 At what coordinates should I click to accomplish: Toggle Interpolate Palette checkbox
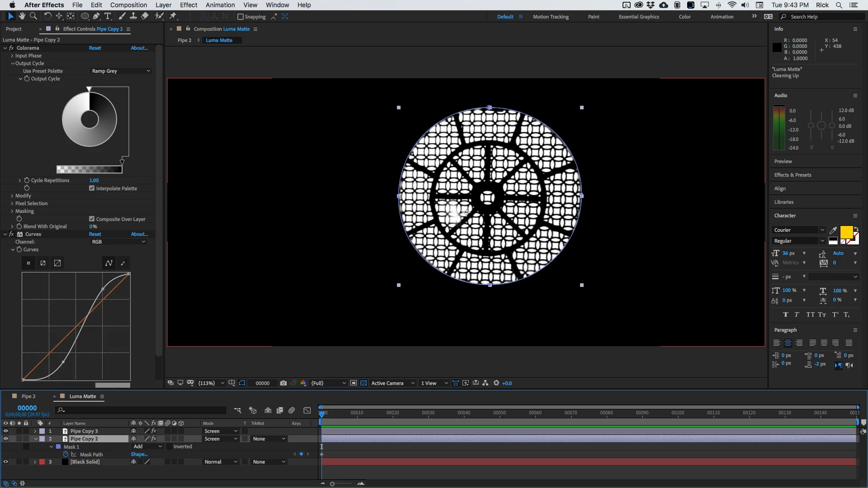pyautogui.click(x=92, y=188)
